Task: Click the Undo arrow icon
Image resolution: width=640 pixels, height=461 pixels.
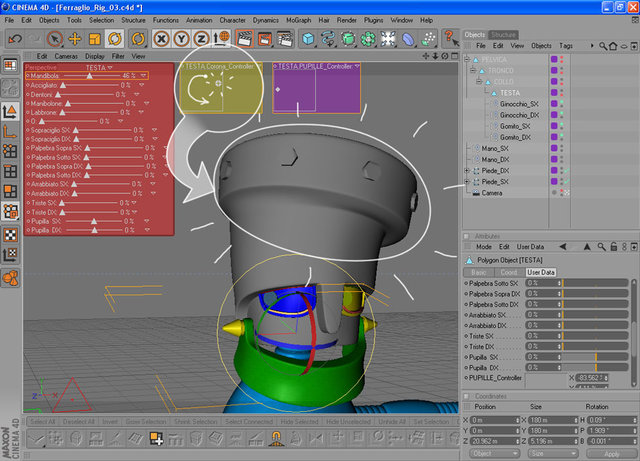Action: coord(16,39)
